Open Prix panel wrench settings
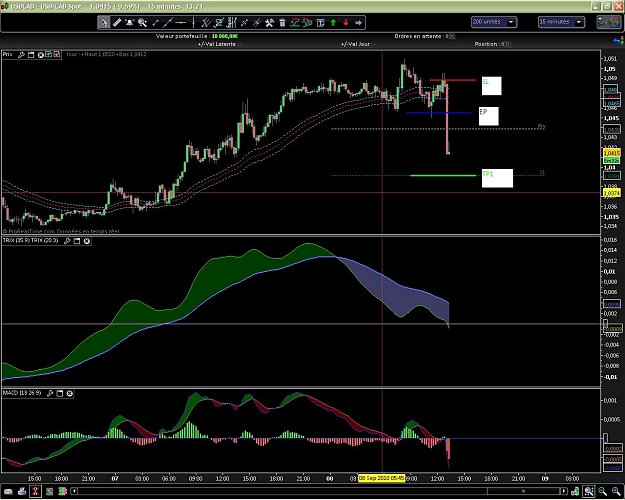The image size is (625, 500). tap(21, 55)
